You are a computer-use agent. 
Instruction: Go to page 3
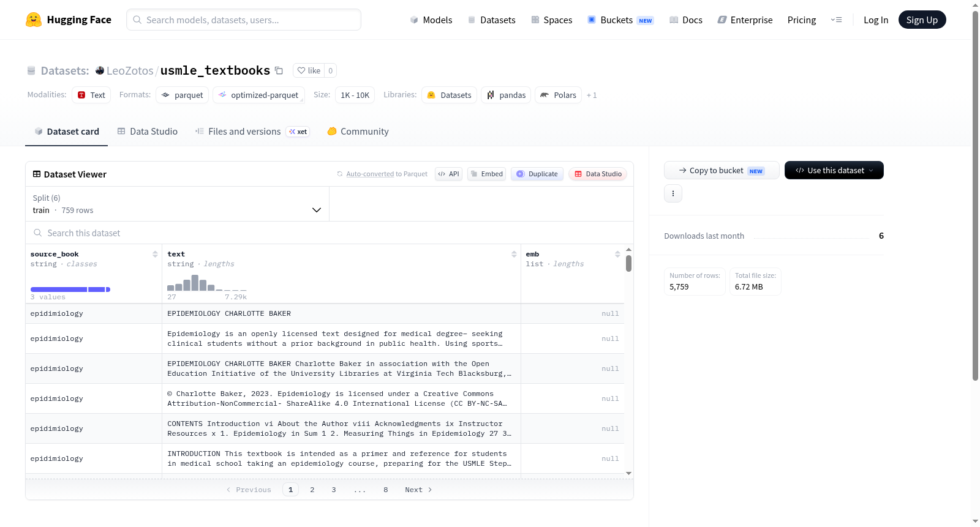tap(334, 490)
